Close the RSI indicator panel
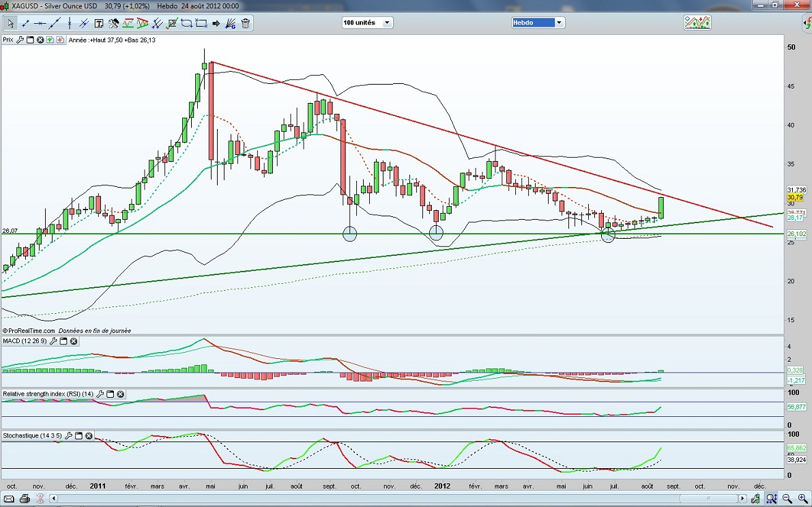 tap(120, 394)
